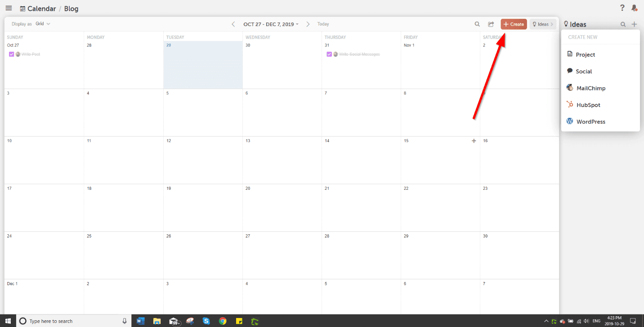
Task: Open the Windows Start menu
Action: pos(8,321)
